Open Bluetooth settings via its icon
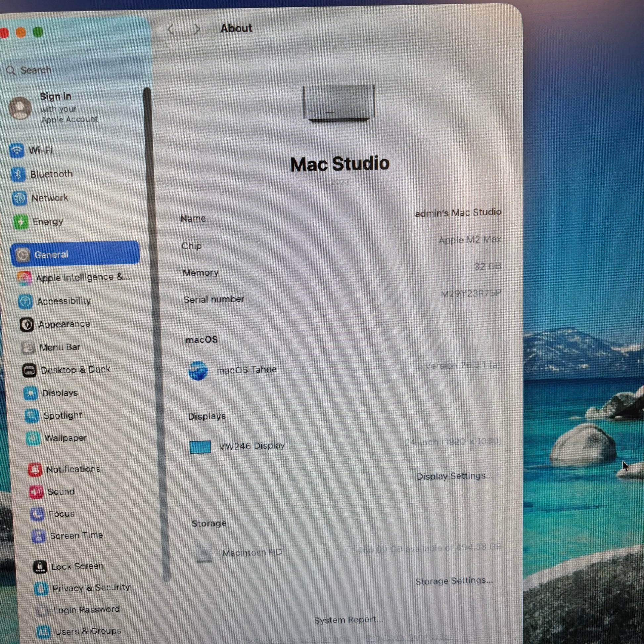 [18, 174]
